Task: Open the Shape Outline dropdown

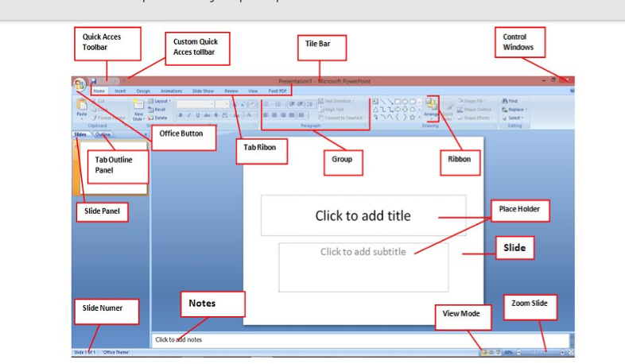Action: click(x=475, y=110)
